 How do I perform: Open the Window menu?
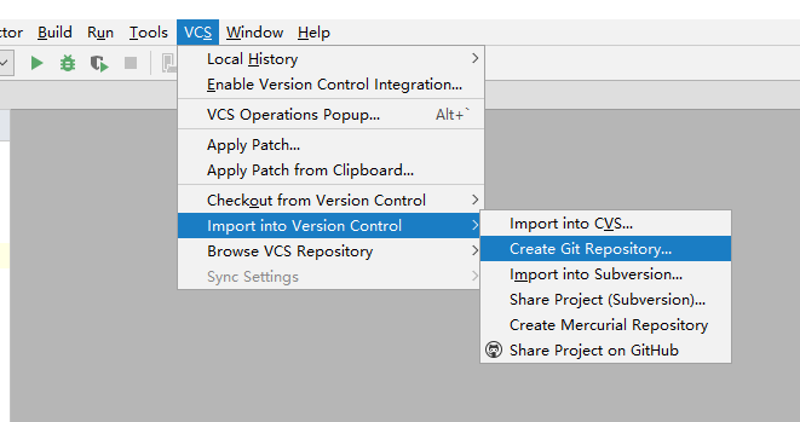click(x=255, y=32)
